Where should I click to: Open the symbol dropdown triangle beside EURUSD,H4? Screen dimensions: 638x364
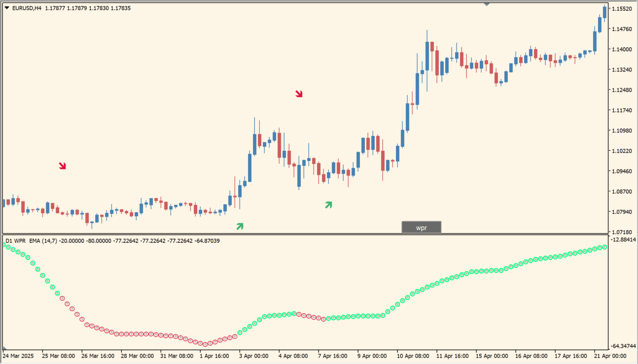coord(6,7)
